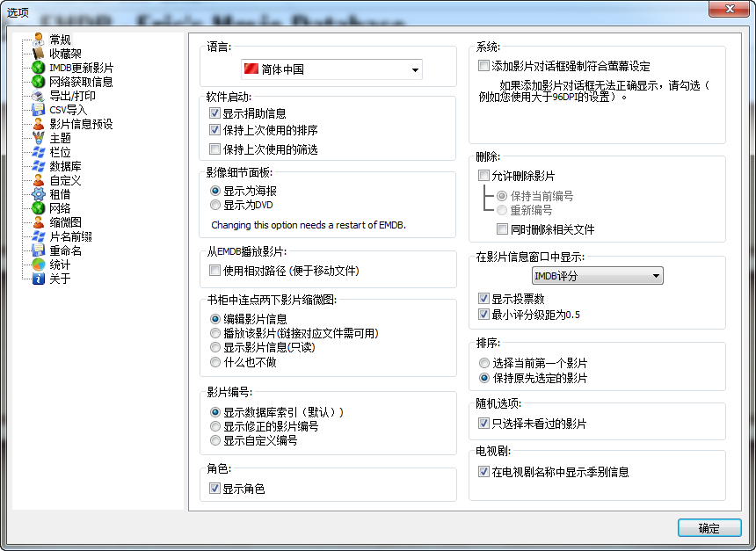Switch to 常规 options section
Screen dimensions: 756x551
click(37, 38)
